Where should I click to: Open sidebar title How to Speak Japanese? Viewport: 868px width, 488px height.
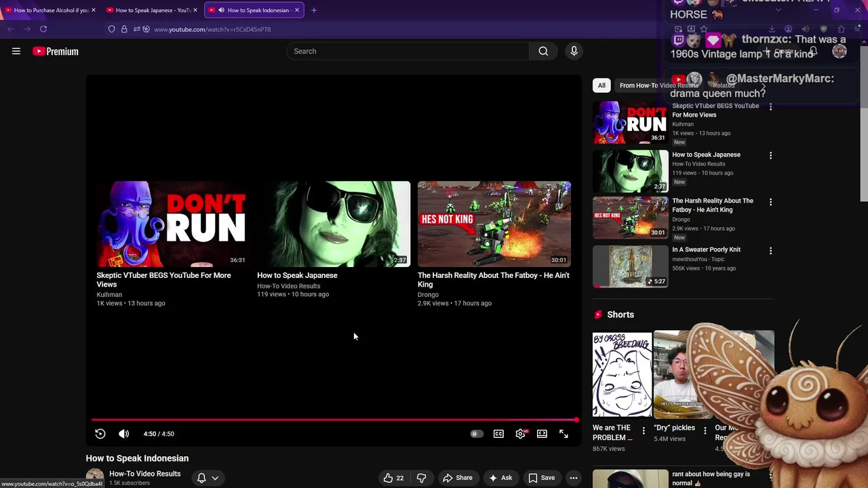[706, 155]
